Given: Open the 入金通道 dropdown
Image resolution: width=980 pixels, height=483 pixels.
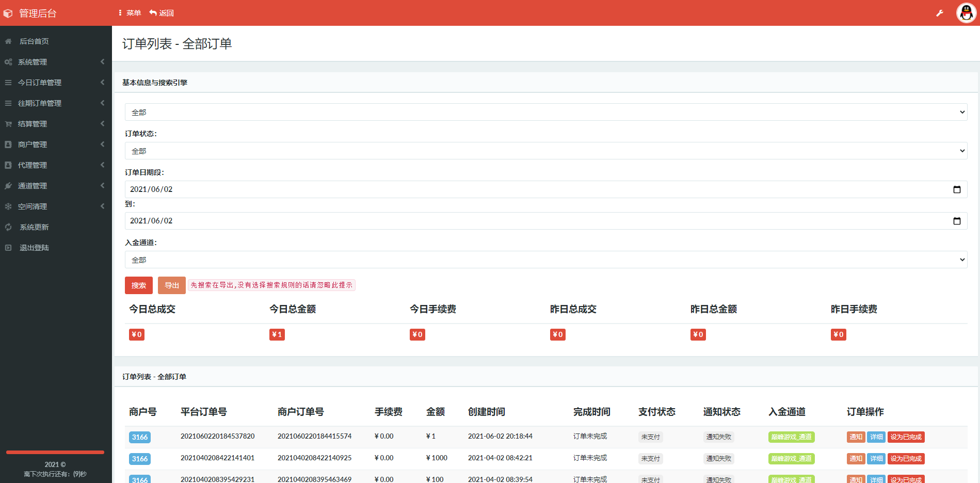Looking at the screenshot, I should [x=546, y=260].
